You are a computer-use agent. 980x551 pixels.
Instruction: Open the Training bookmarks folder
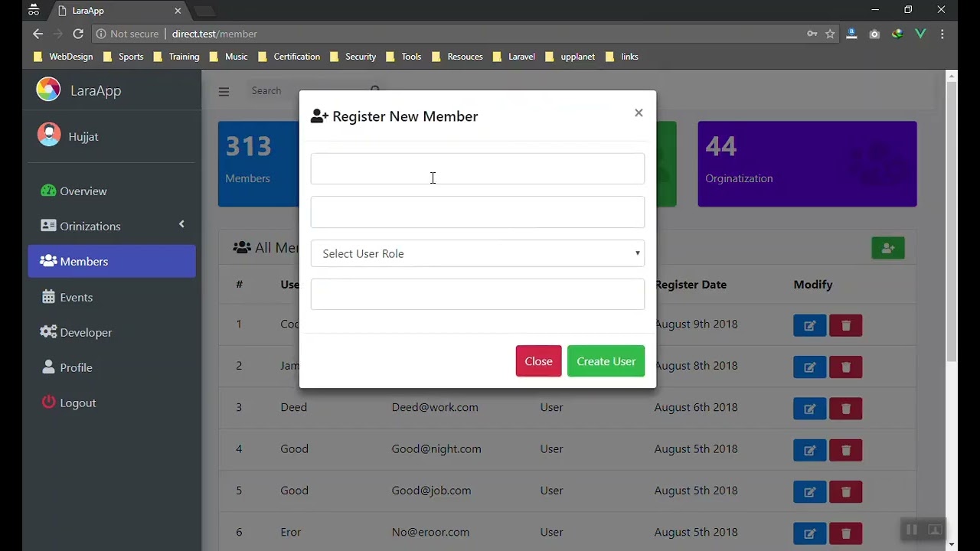click(x=177, y=57)
